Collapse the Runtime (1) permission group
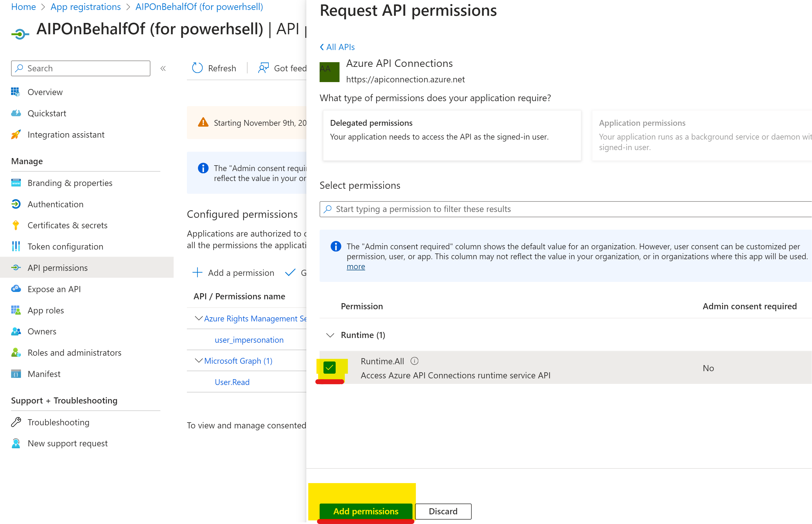 coord(330,335)
